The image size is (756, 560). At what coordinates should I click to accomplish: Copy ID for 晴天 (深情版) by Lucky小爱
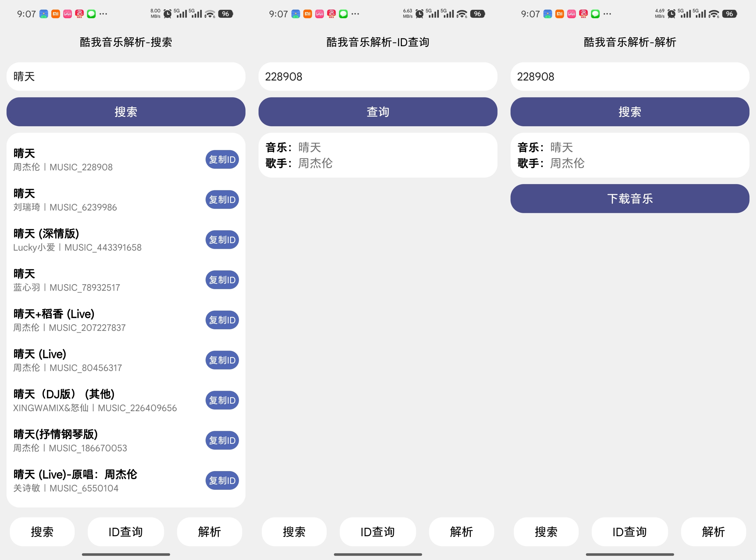click(222, 240)
